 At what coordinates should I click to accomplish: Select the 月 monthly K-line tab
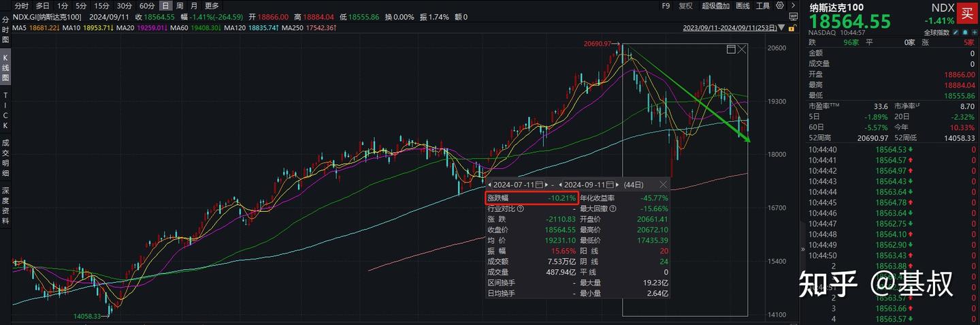click(194, 5)
